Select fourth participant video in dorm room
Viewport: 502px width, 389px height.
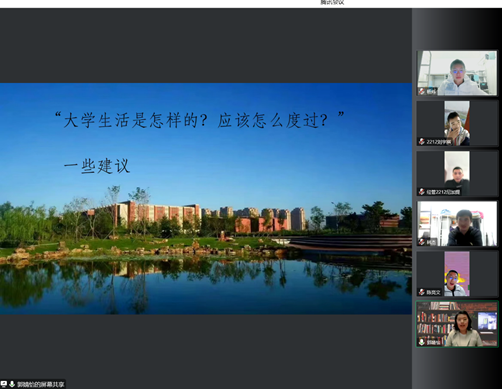coord(457,224)
